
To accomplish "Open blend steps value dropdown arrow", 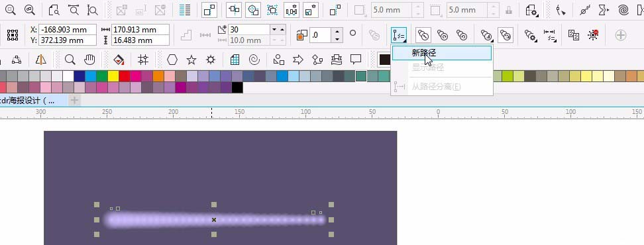I will (x=274, y=30).
